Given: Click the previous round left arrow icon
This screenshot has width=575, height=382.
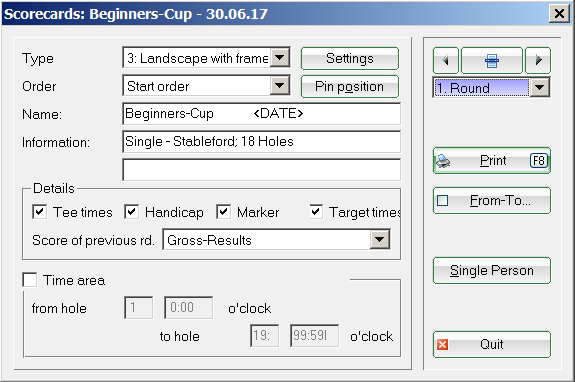Looking at the screenshot, I should (x=446, y=60).
